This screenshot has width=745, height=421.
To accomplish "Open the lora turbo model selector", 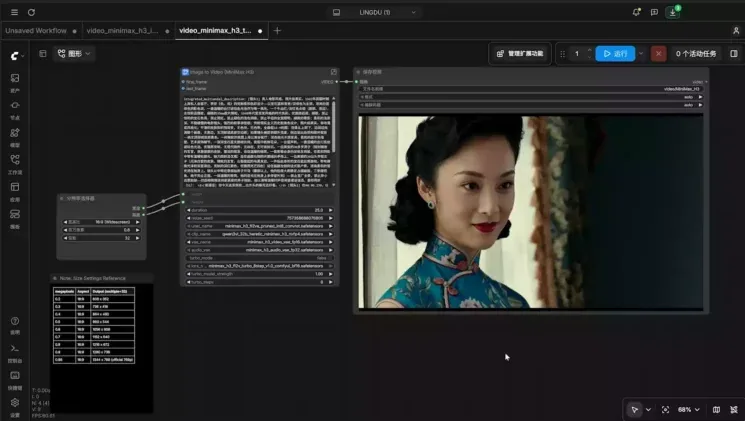I will pyautogui.click(x=259, y=266).
